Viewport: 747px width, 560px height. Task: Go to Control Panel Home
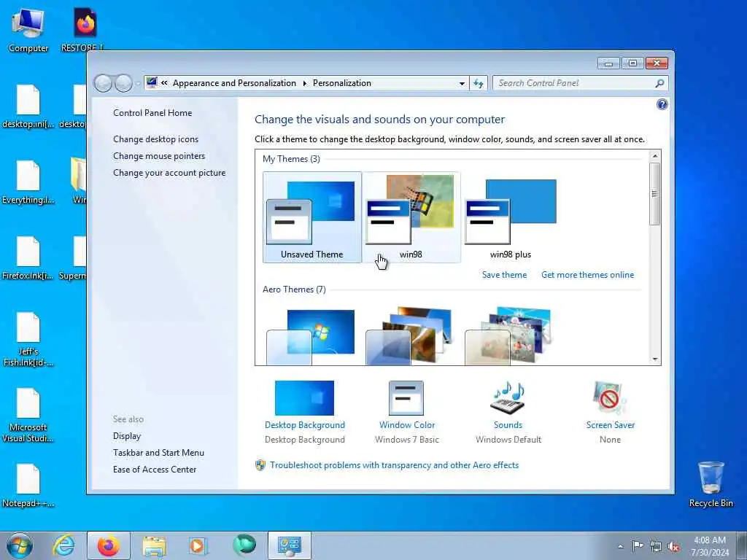pos(152,113)
